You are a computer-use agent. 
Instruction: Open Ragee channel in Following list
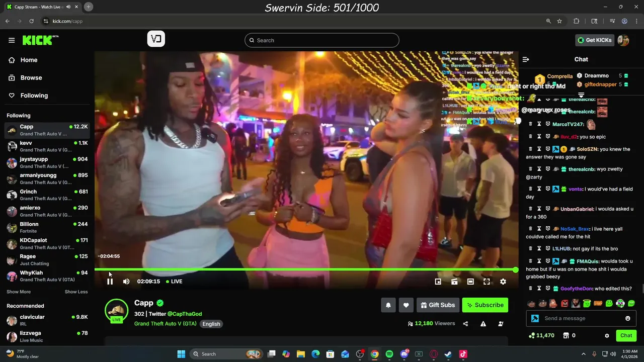pos(47,260)
